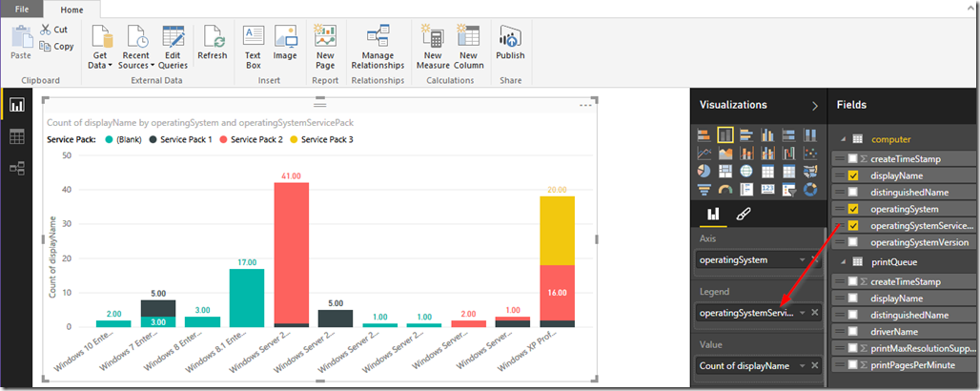Open the File tab
The height and width of the screenshot is (391, 980).
(x=21, y=9)
